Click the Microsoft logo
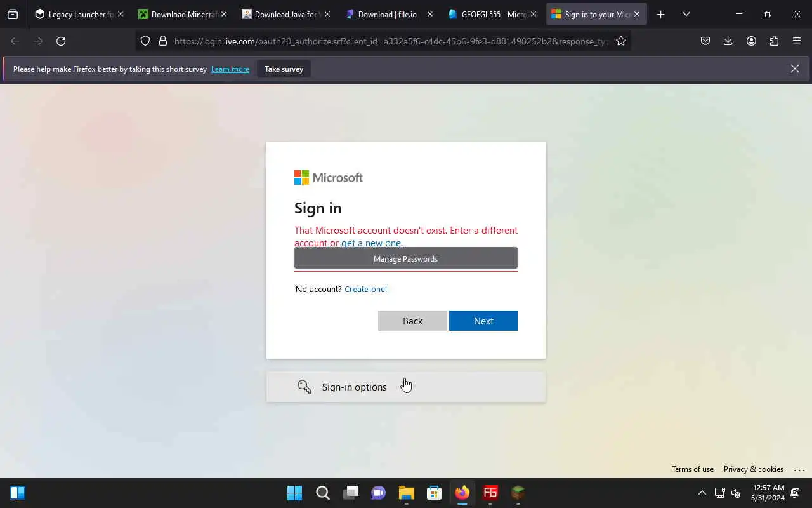The image size is (812, 508). [329, 178]
